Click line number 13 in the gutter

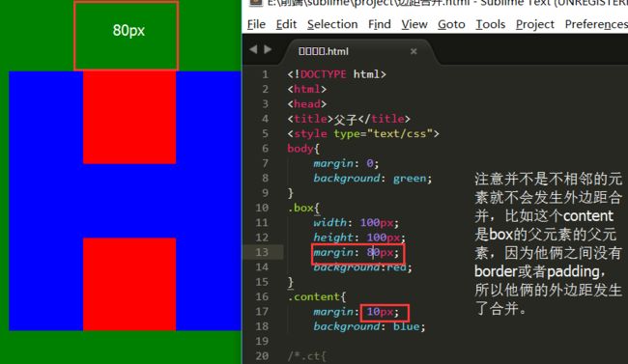[262, 252]
